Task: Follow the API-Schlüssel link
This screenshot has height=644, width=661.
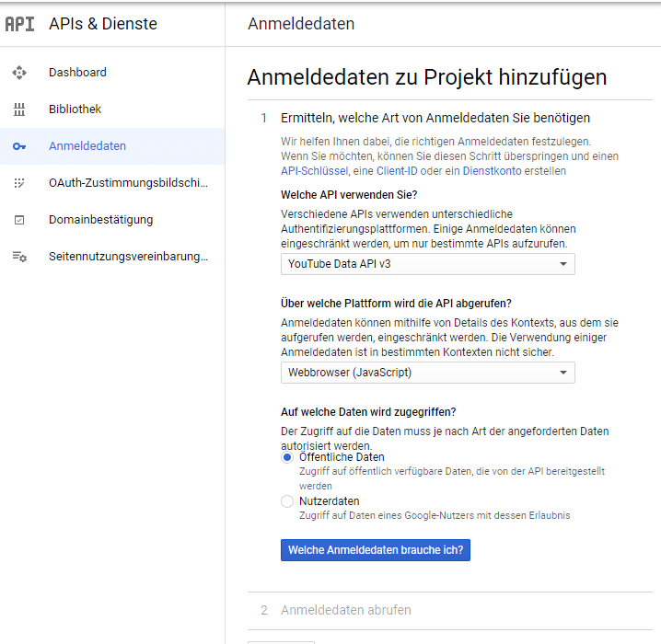Action: click(x=315, y=171)
